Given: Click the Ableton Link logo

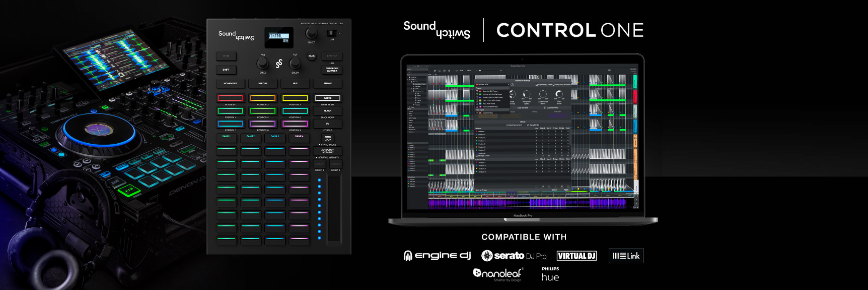Looking at the screenshot, I should click(626, 256).
